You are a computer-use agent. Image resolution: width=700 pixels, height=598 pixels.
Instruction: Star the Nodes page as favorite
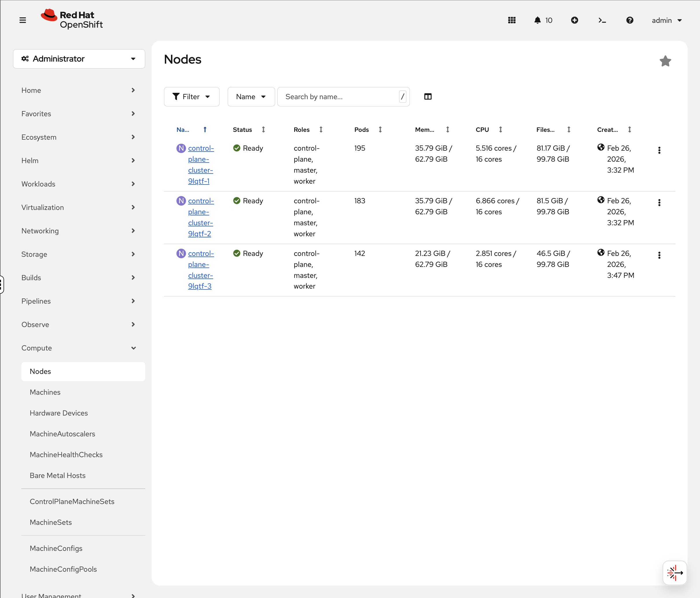pos(665,61)
